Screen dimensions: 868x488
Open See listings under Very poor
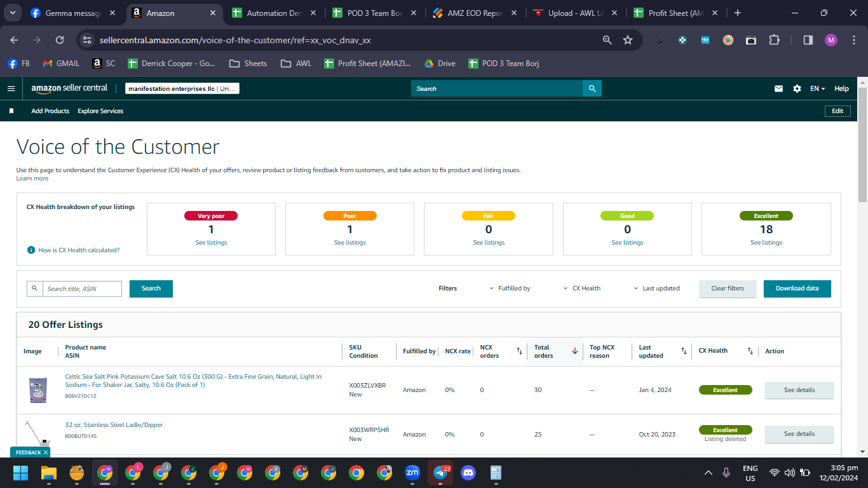coord(211,243)
